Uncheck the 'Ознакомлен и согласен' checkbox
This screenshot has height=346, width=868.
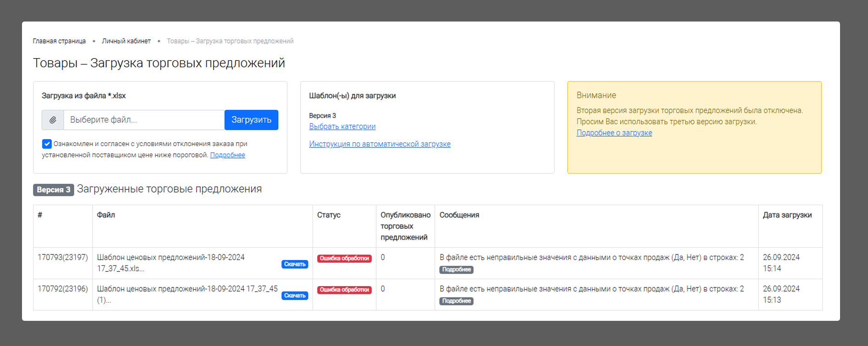point(47,144)
